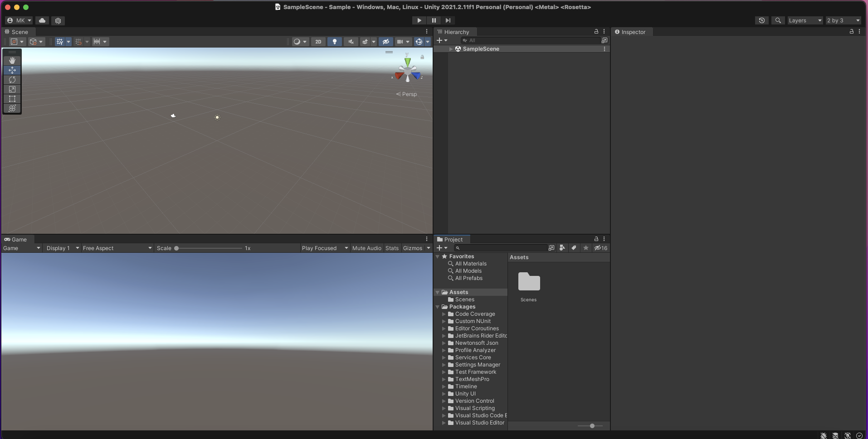Select the combined Transform tool
This screenshot has width=868, height=439.
(12, 108)
